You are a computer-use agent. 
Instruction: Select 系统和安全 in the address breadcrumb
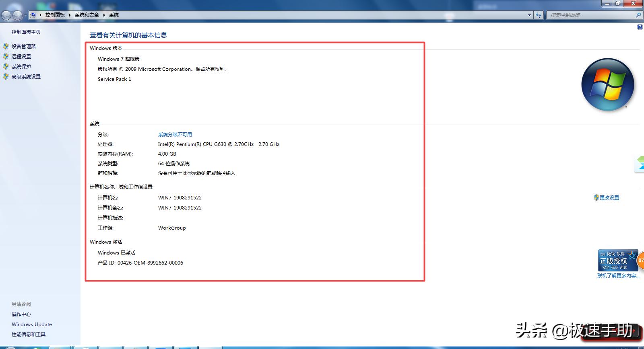tap(87, 15)
